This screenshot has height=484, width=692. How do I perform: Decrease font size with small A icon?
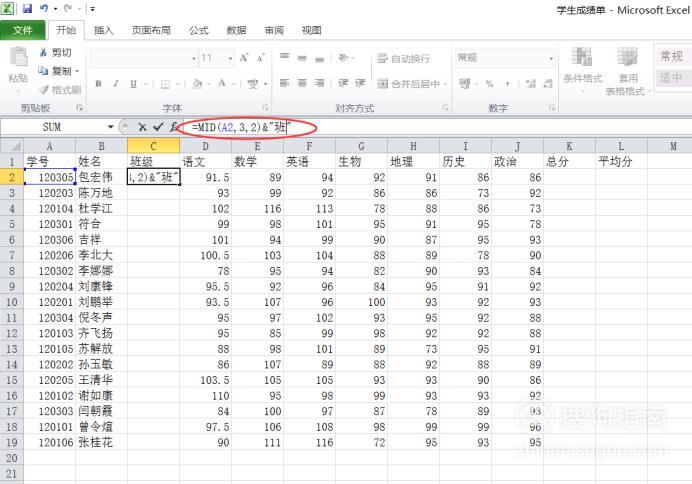pyautogui.click(x=261, y=58)
